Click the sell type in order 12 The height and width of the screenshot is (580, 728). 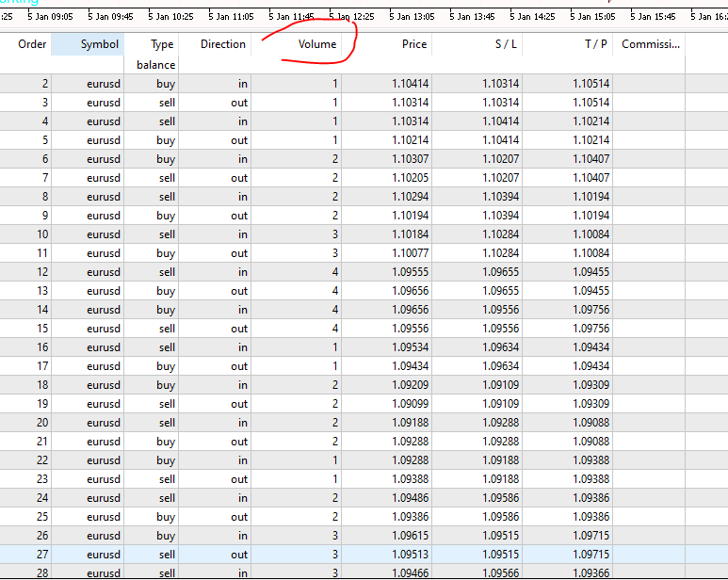167,272
